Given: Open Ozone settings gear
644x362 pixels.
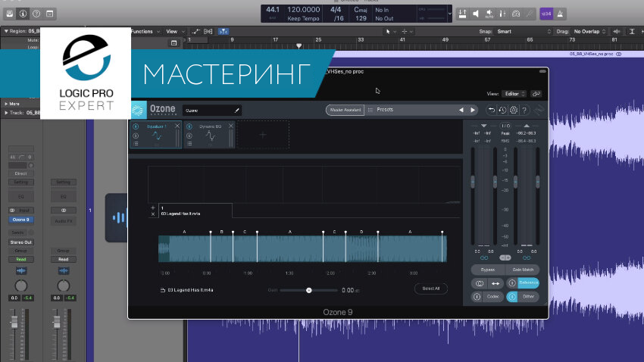Looking at the screenshot, I should click(514, 110).
